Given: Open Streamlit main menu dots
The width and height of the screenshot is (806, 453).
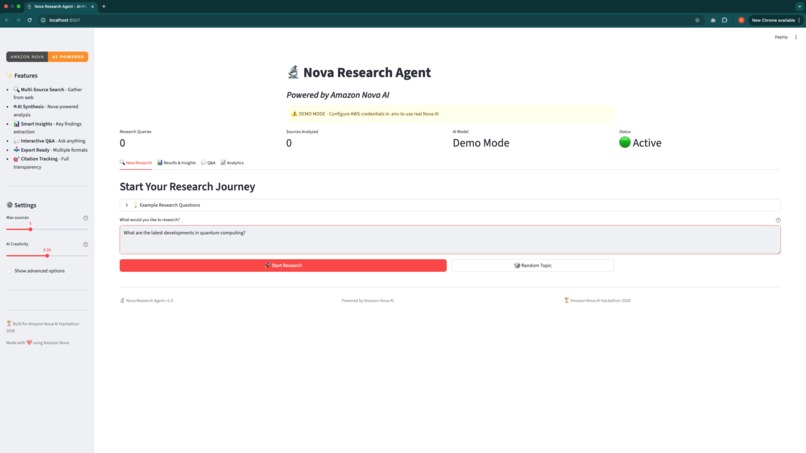Looking at the screenshot, I should [796, 37].
